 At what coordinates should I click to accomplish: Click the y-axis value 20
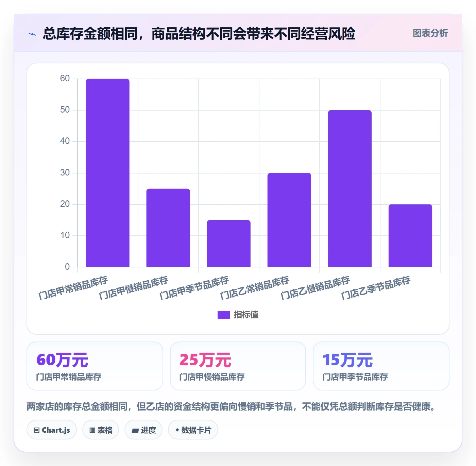(x=65, y=204)
